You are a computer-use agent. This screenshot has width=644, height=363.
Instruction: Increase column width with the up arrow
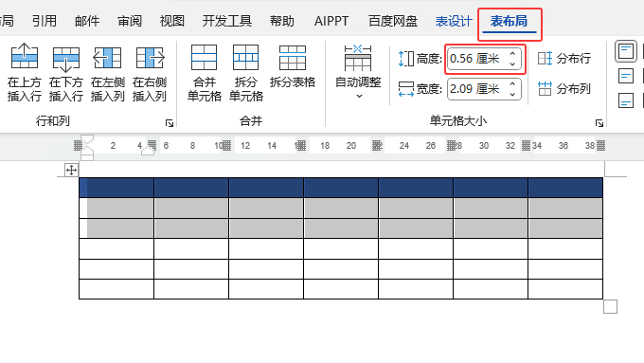pos(512,83)
